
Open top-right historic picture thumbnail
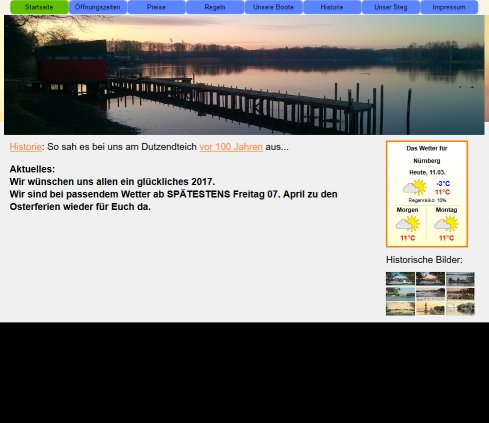pos(460,279)
